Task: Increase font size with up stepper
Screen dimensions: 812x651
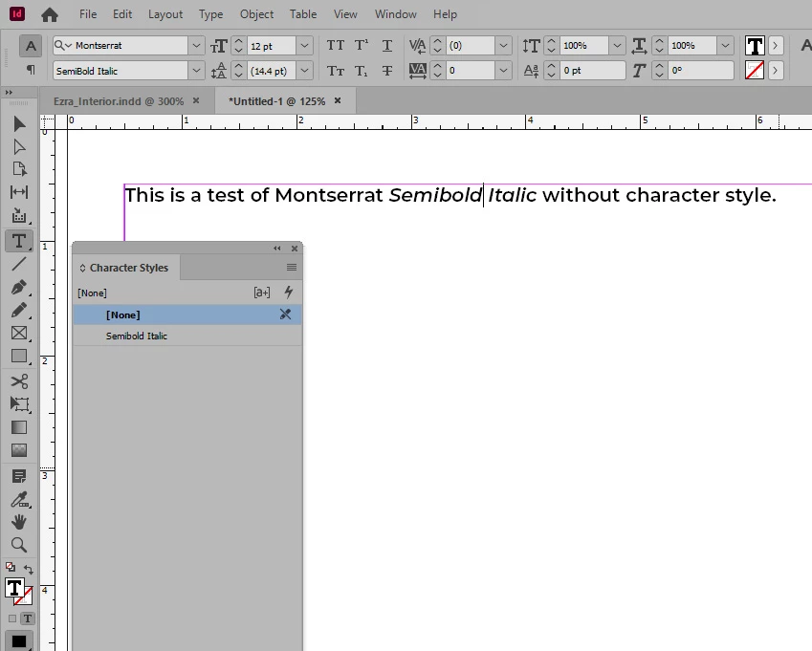Action: click(238, 41)
